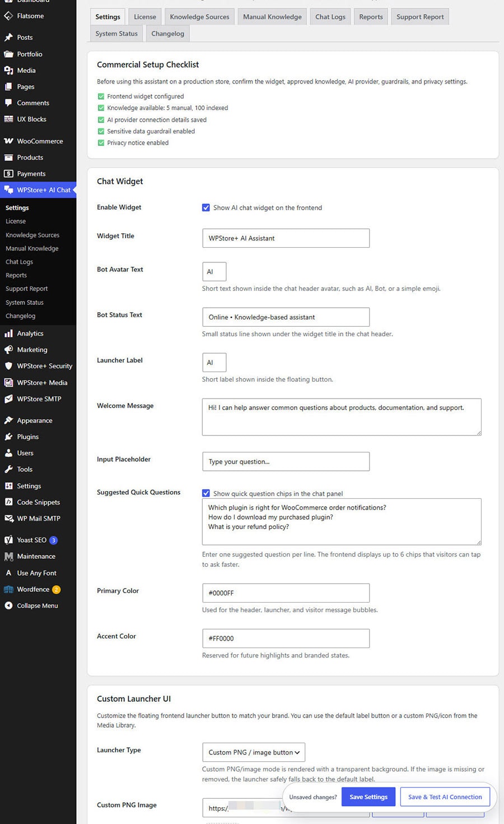Click Sensitive data guardrail checkmark
This screenshot has width=504, height=824.
[x=101, y=131]
